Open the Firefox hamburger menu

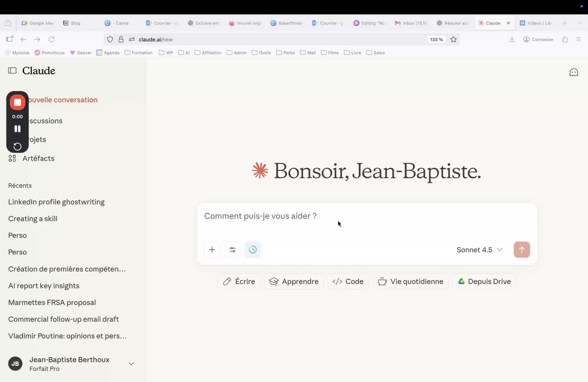(578, 40)
